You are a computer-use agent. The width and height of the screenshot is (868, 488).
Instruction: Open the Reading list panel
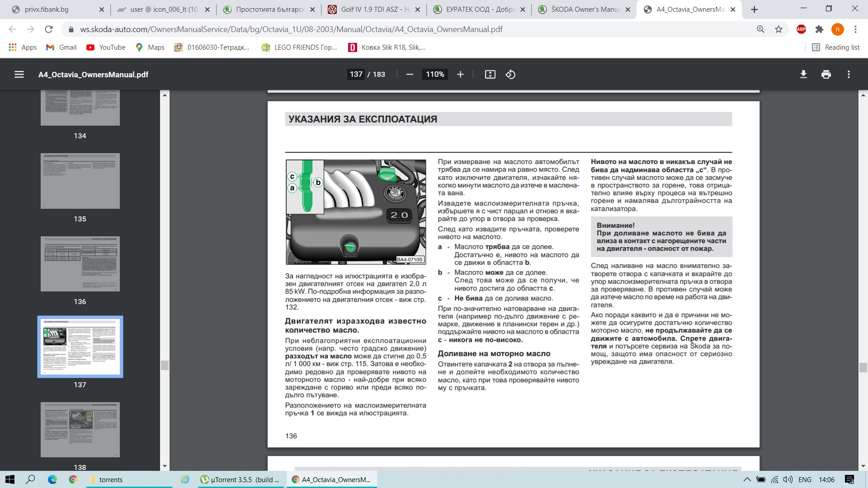[x=836, y=47]
